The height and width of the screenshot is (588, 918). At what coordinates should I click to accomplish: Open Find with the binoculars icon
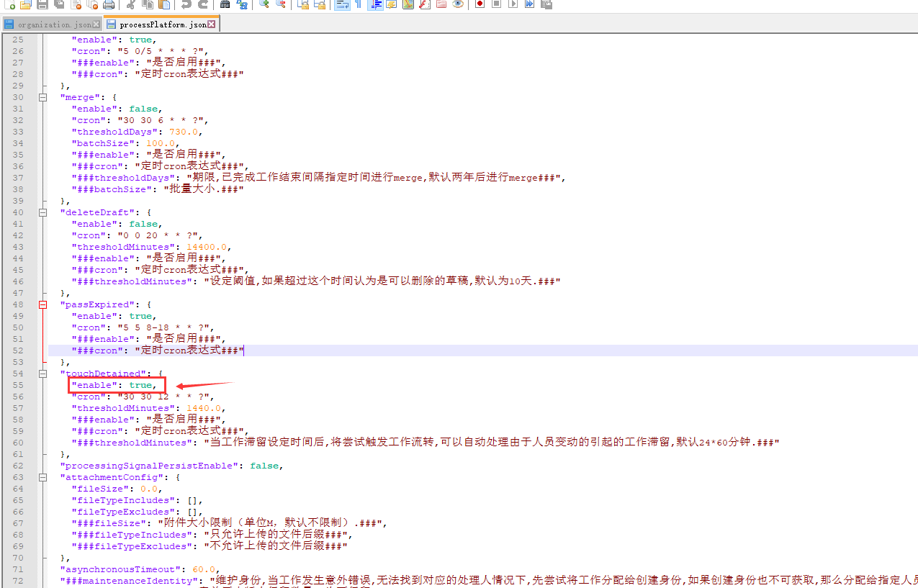point(225,4)
